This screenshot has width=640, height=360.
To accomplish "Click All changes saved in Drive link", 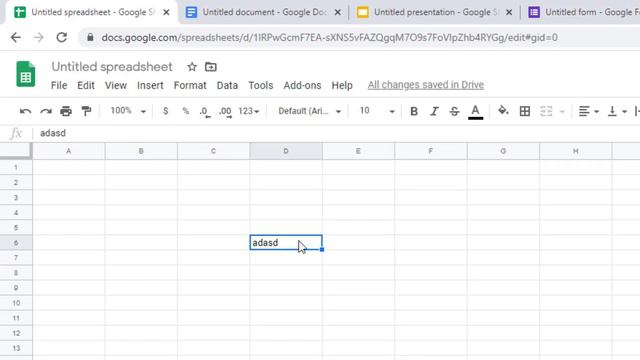I will click(x=426, y=85).
